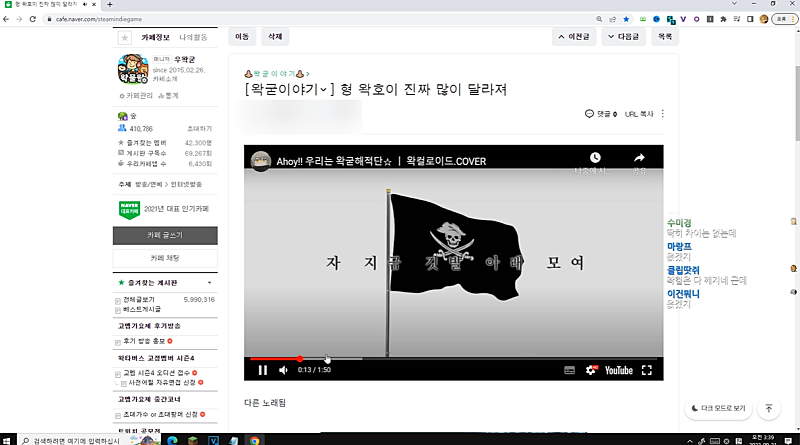Image resolution: width=800 pixels, height=445 pixels.
Task: Click the purple V extension icon
Action: [x=683, y=19]
